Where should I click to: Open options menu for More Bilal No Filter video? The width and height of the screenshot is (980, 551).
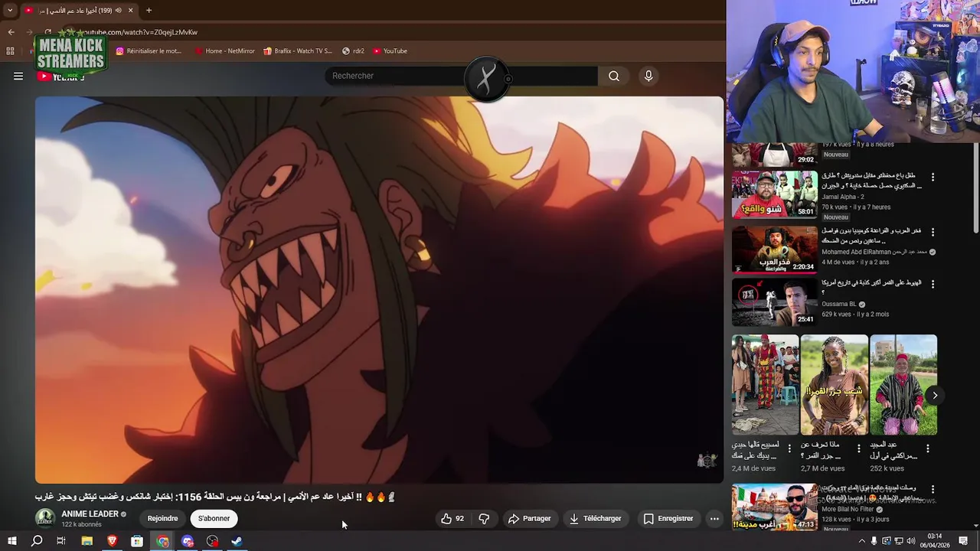pos(933,489)
